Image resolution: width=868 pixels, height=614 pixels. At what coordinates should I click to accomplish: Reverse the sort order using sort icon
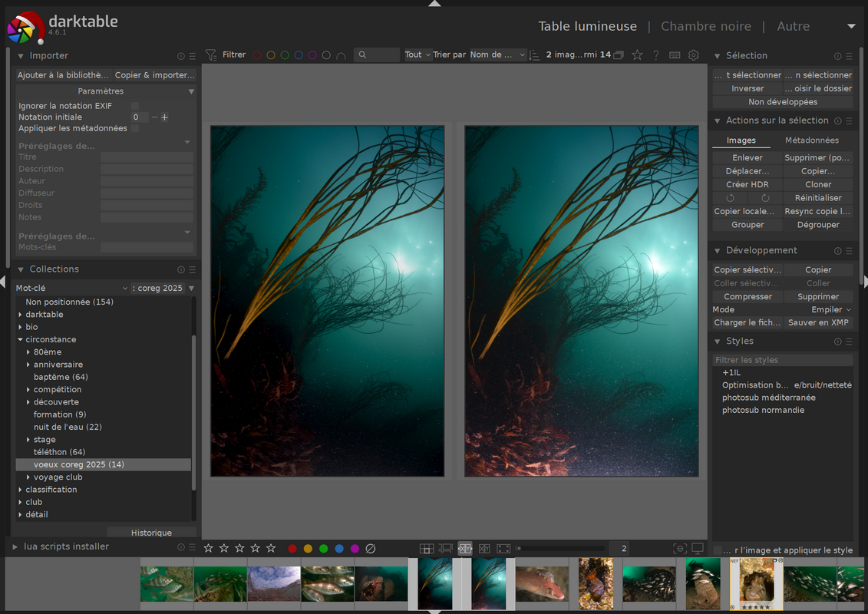[535, 55]
